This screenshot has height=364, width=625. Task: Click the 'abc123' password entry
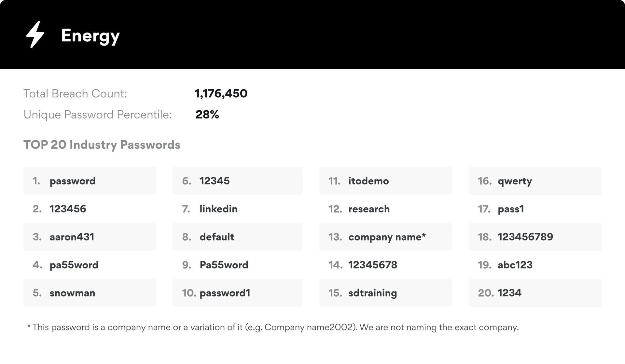(515, 265)
